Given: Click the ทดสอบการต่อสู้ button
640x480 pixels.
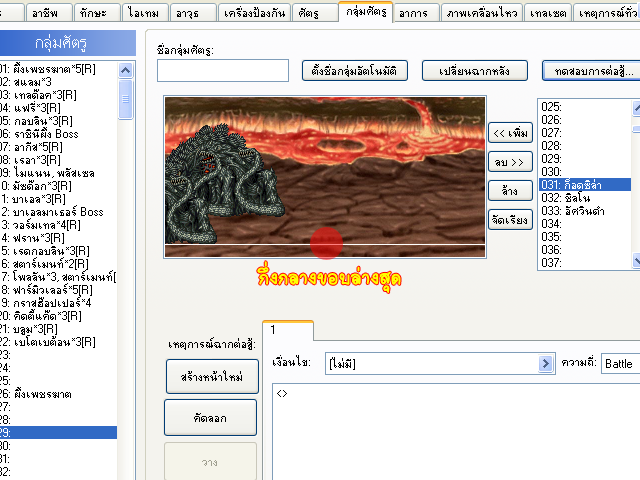Looking at the screenshot, I should pyautogui.click(x=591, y=71).
